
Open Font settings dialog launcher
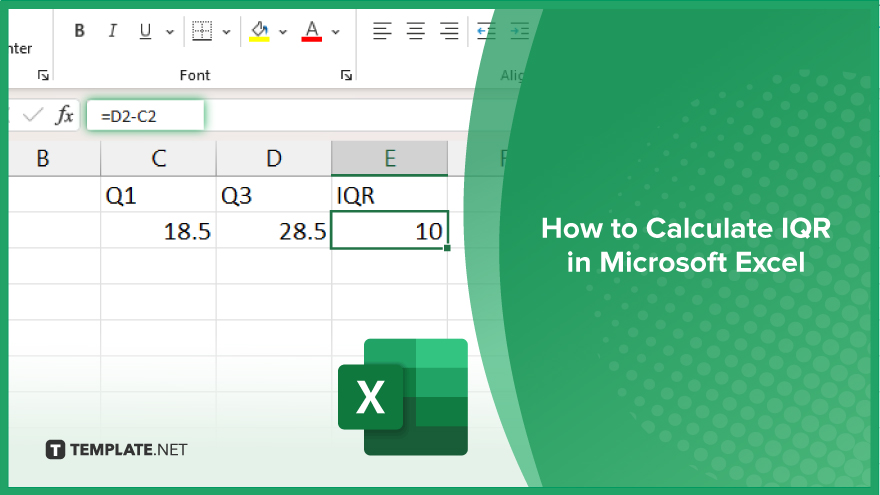tap(346, 75)
